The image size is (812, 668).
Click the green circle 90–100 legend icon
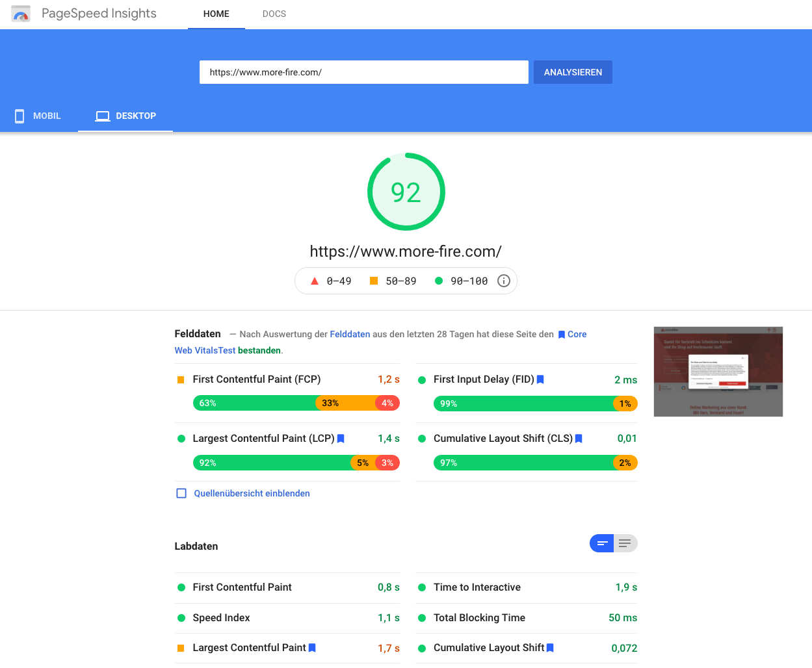pos(439,281)
